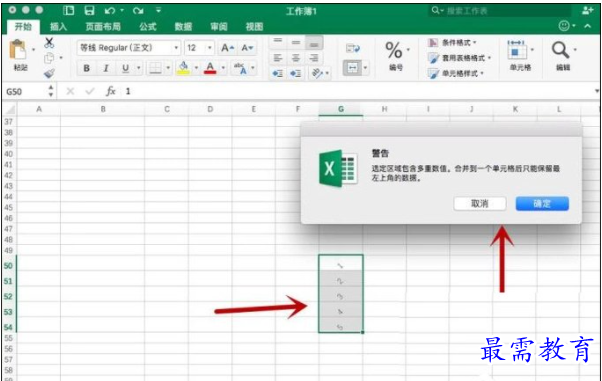Open the Borders dropdown arrow
602x381 pixels.
168,68
